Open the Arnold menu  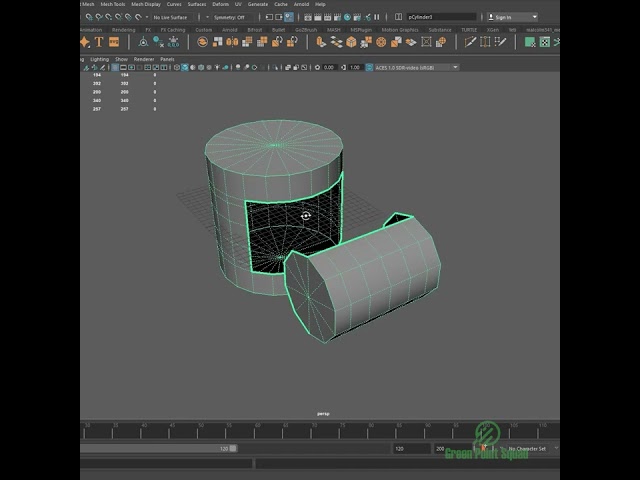click(x=301, y=4)
